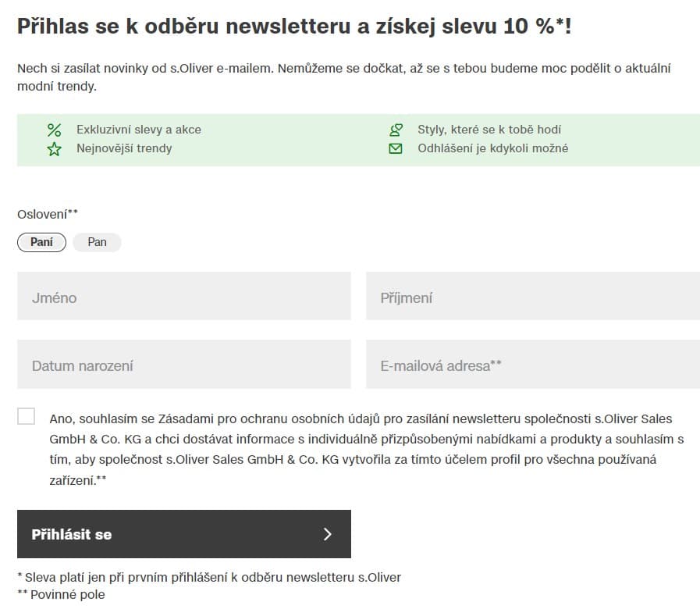Tick the privacy policy consent checkbox

26,416
